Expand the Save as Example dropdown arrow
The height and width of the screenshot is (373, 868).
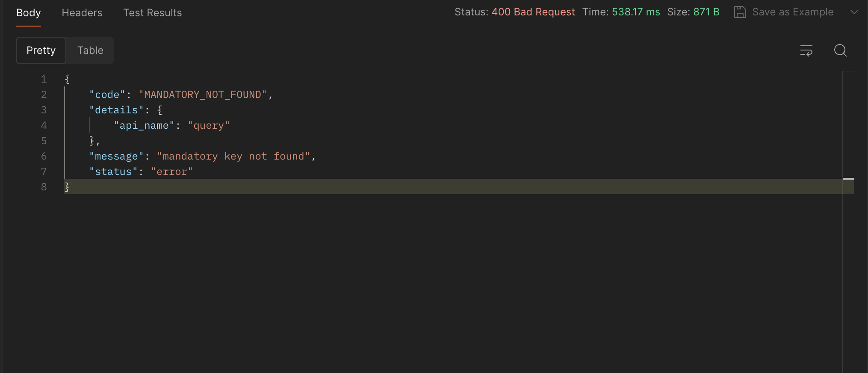tap(854, 12)
